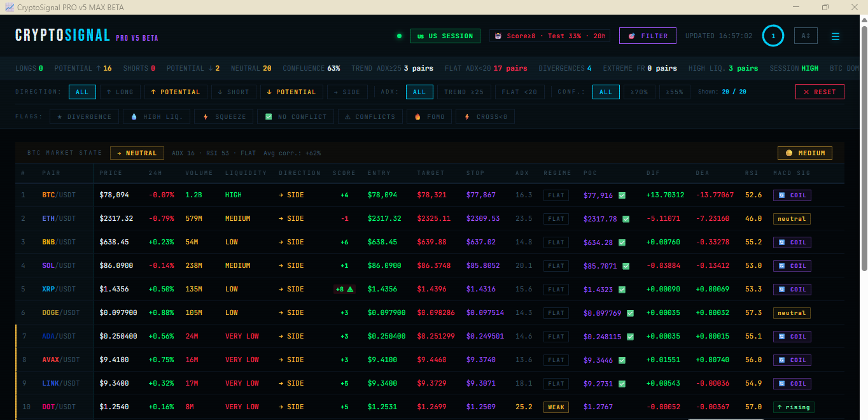This screenshot has width=868, height=420.
Task: Click the A font size toggle icon
Action: point(806,36)
